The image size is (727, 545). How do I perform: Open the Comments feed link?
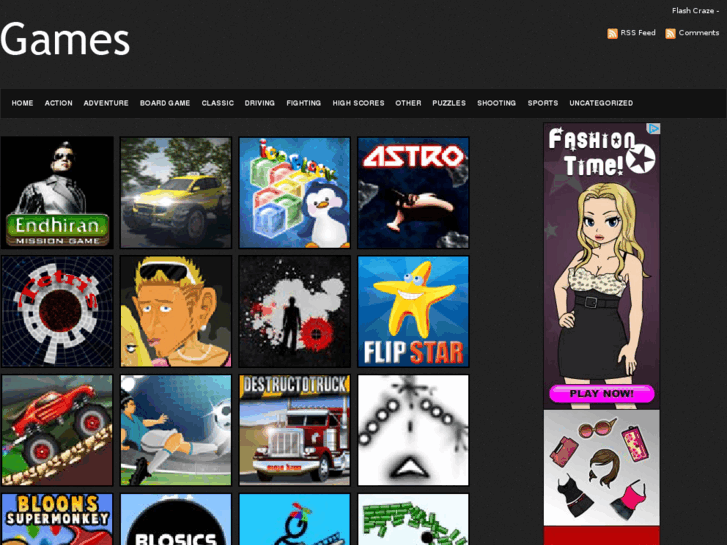pos(699,33)
